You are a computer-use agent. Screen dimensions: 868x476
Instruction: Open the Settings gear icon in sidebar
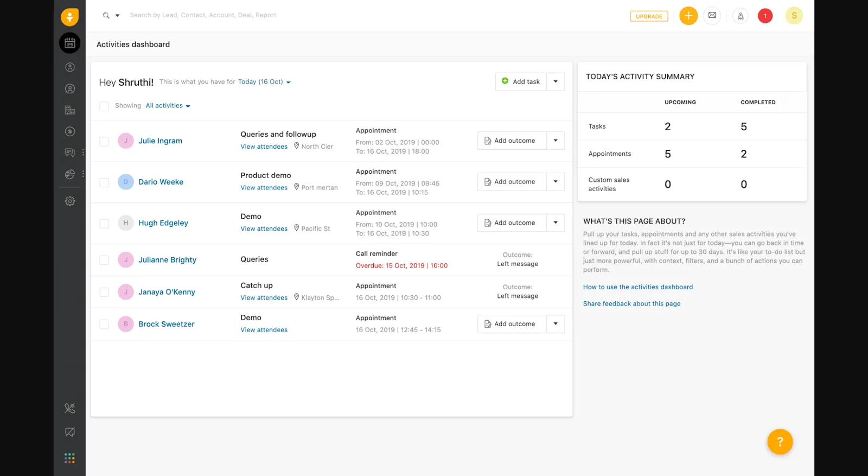point(69,201)
